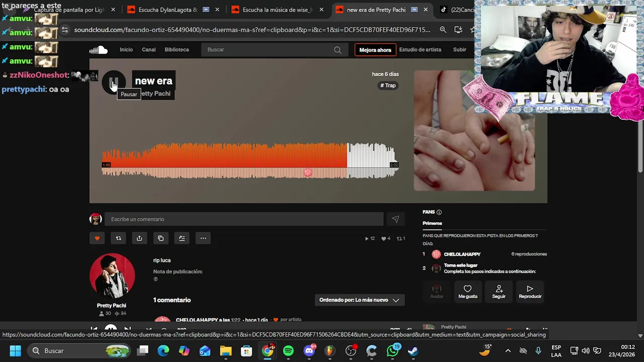Open the more options ellipsis menu
The height and width of the screenshot is (362, 644).
[203, 238]
